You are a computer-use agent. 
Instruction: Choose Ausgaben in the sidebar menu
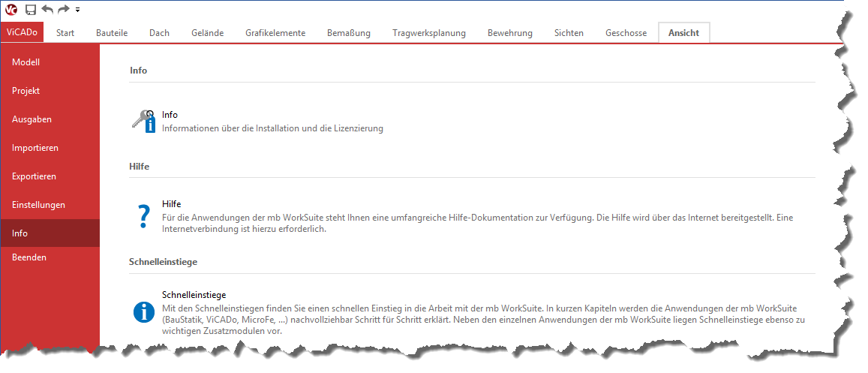50,119
